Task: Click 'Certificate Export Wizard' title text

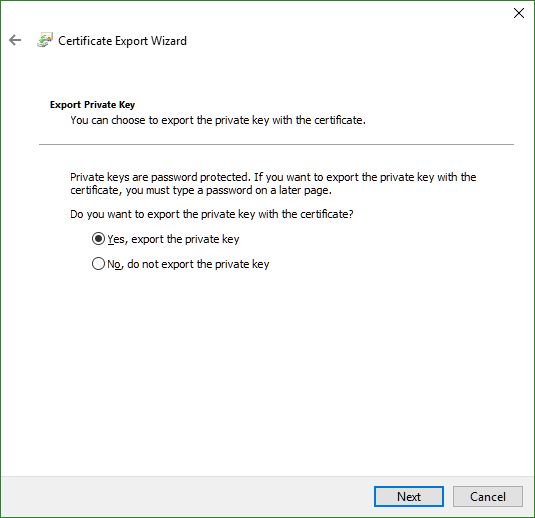Action: click(x=122, y=41)
